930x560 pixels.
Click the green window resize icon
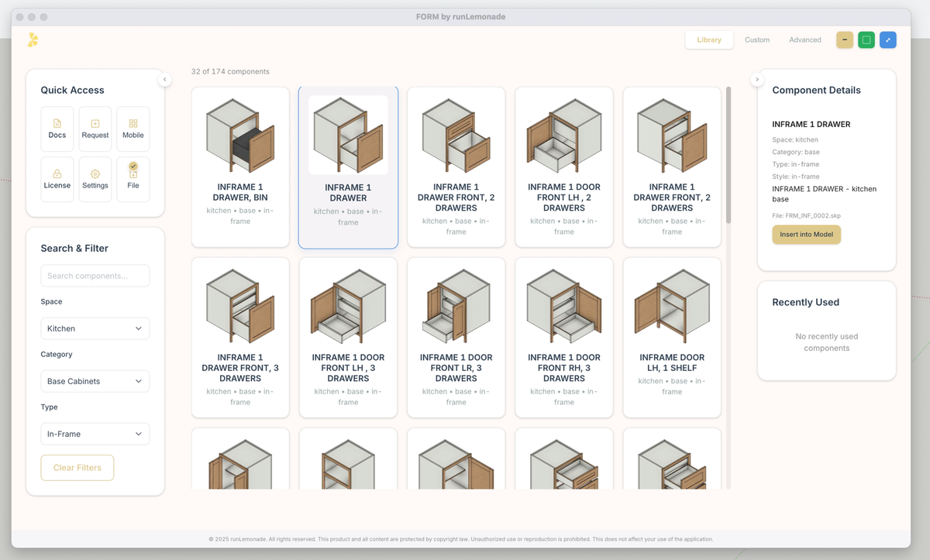pyautogui.click(x=866, y=39)
